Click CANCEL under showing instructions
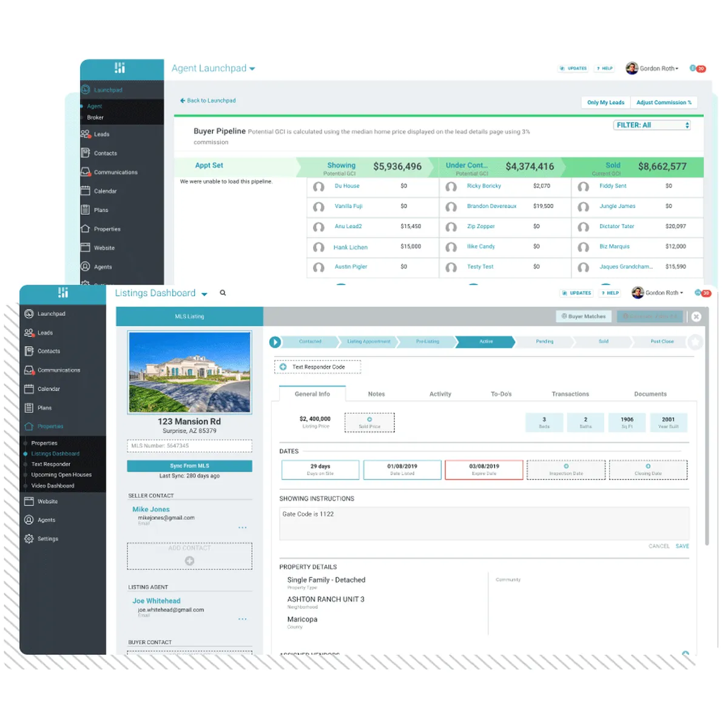728x713 pixels. pyautogui.click(x=659, y=546)
